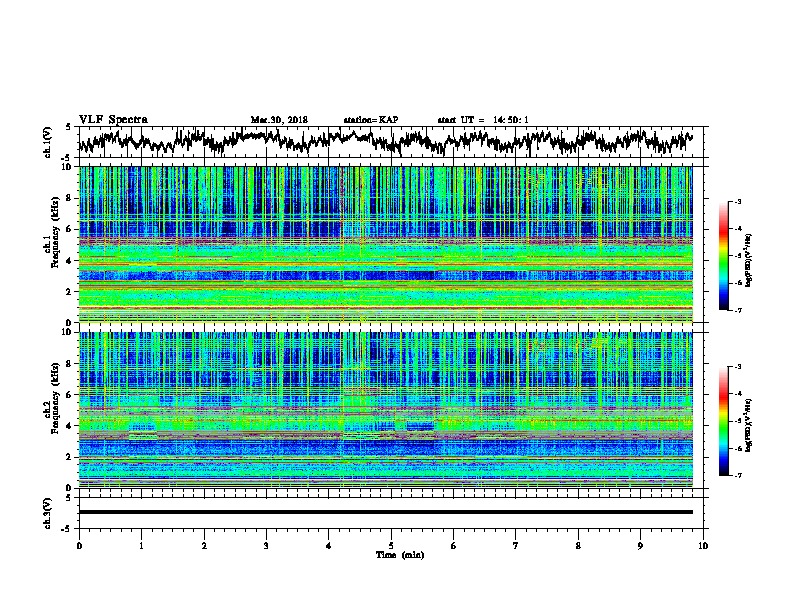Select the date text "Mar.30, 2018"
This screenshot has height=612, width=792.
click(279, 120)
